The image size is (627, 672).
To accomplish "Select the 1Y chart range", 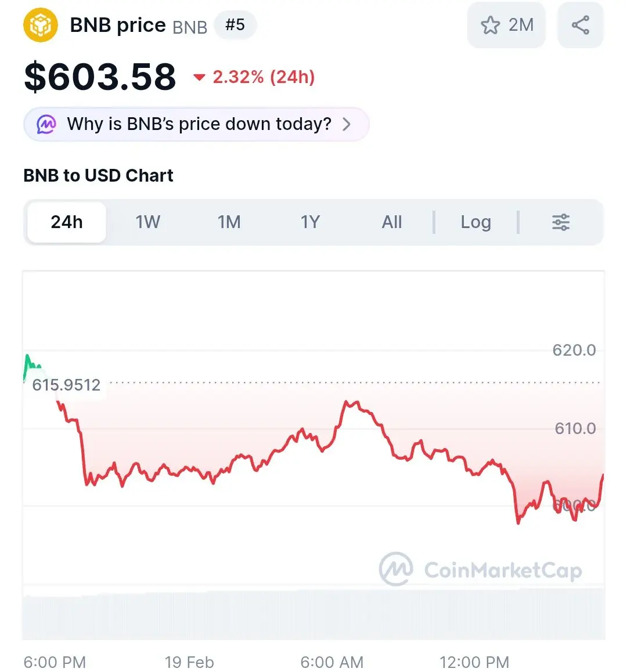I will [310, 222].
